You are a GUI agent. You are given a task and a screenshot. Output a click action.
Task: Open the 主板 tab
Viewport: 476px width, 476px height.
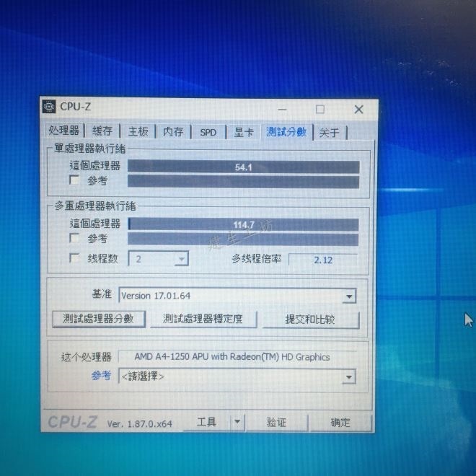[x=138, y=131]
